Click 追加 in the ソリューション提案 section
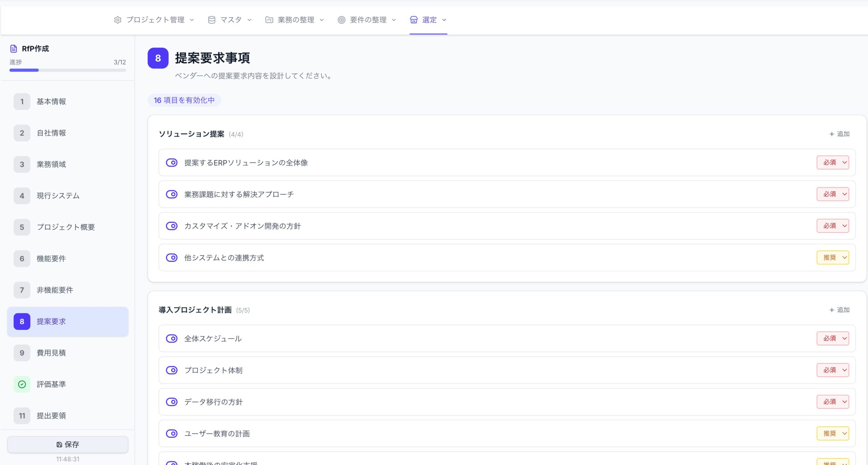Screen dimensions: 868x465 click(x=840, y=134)
